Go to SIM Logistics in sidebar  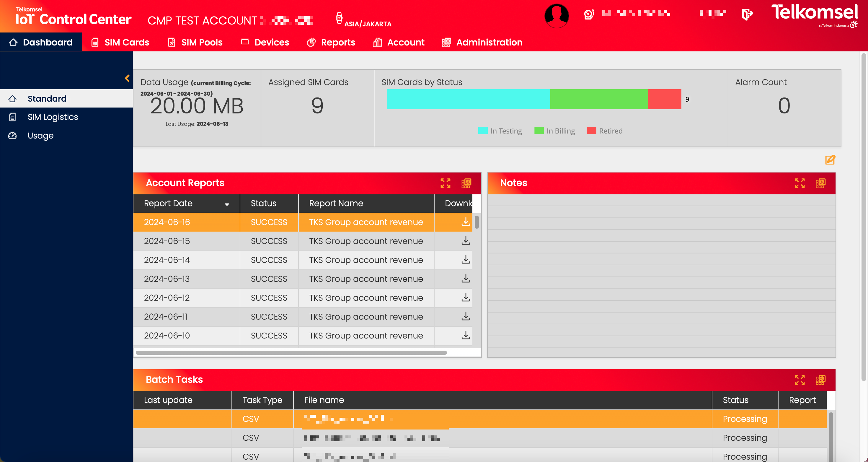(53, 117)
